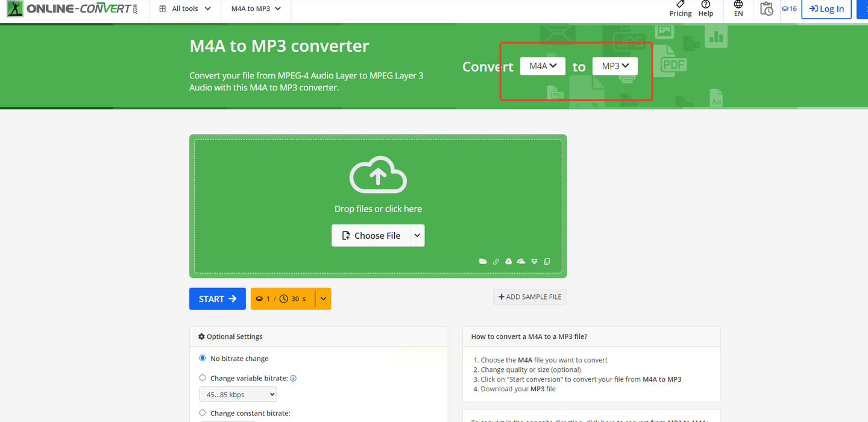Click the Dropbox icon
The width and height of the screenshot is (868, 422).
(534, 262)
